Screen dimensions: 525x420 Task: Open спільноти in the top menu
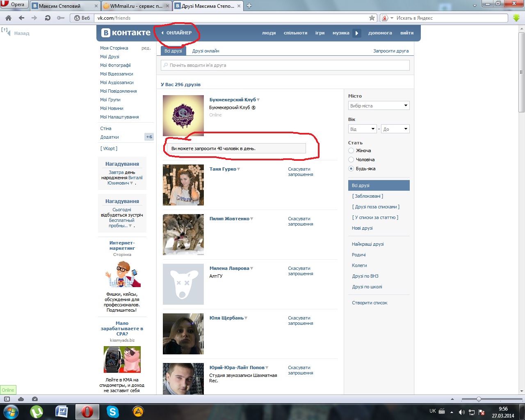[x=295, y=33]
